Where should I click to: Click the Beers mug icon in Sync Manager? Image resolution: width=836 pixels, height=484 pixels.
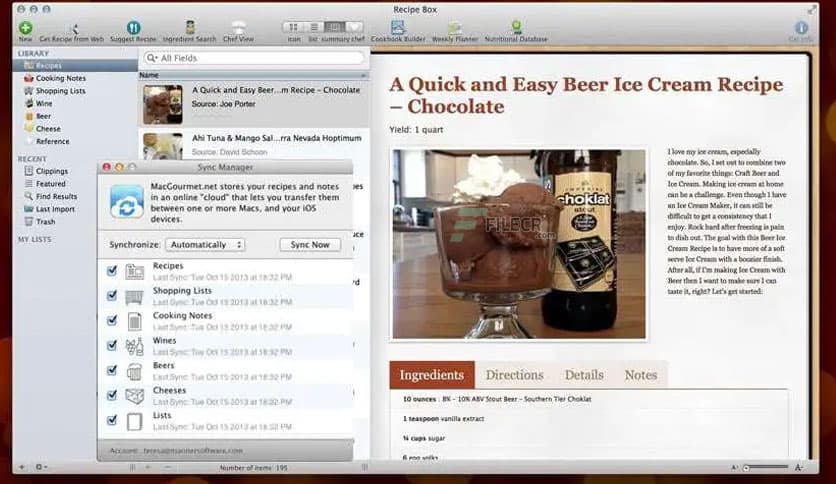tap(134, 372)
